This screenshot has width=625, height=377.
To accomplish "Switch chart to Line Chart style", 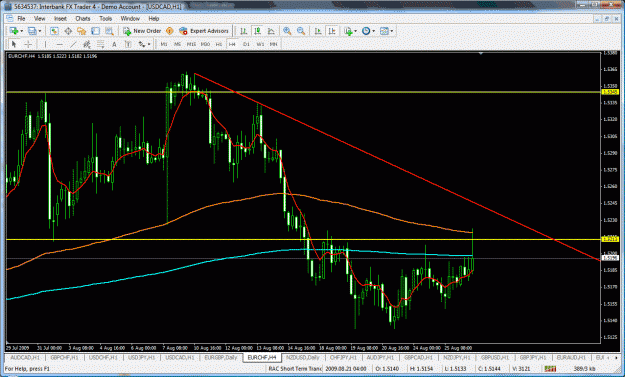I will (x=271, y=31).
